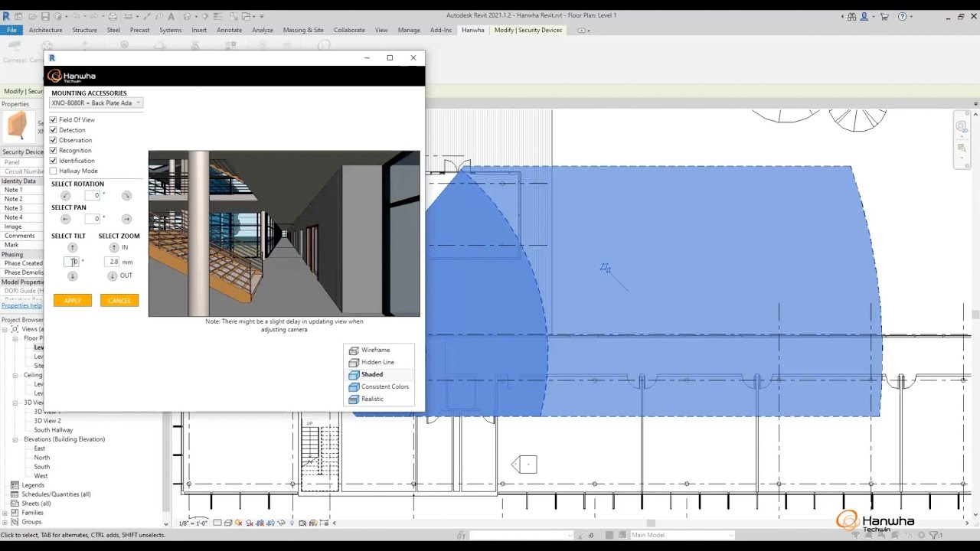This screenshot has height=551, width=980.
Task: Switch to the Systems ribbon tab
Action: pos(170,30)
